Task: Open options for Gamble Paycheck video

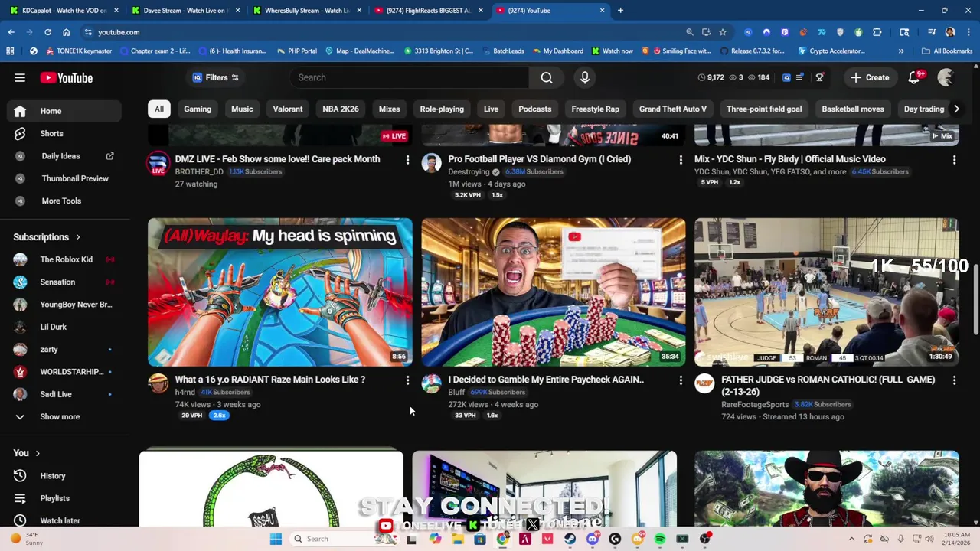Action: coord(681,380)
